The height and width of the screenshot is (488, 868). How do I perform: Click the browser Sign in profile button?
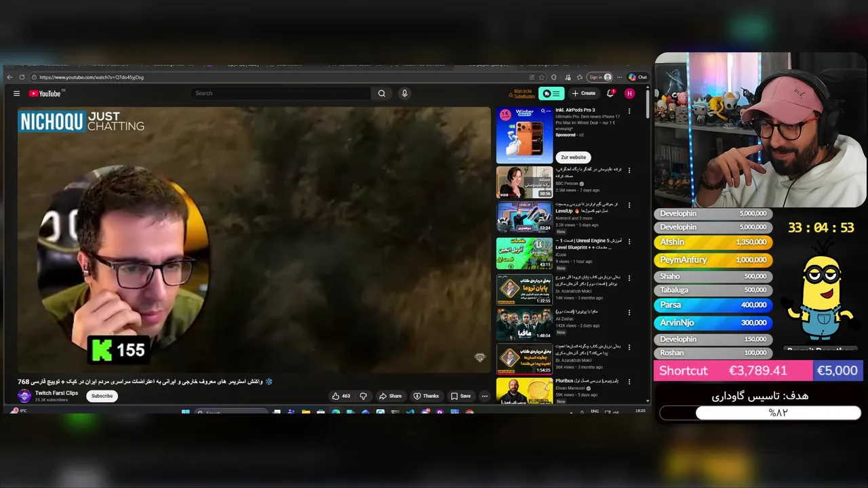(599, 77)
